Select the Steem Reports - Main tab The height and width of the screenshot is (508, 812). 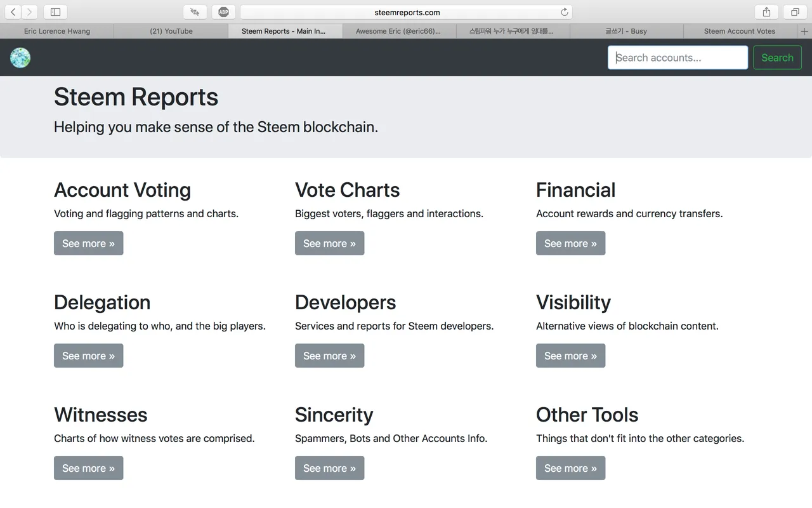(x=285, y=31)
